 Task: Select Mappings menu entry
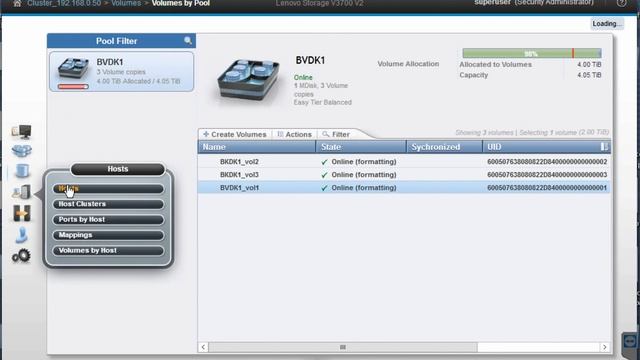coord(108,235)
